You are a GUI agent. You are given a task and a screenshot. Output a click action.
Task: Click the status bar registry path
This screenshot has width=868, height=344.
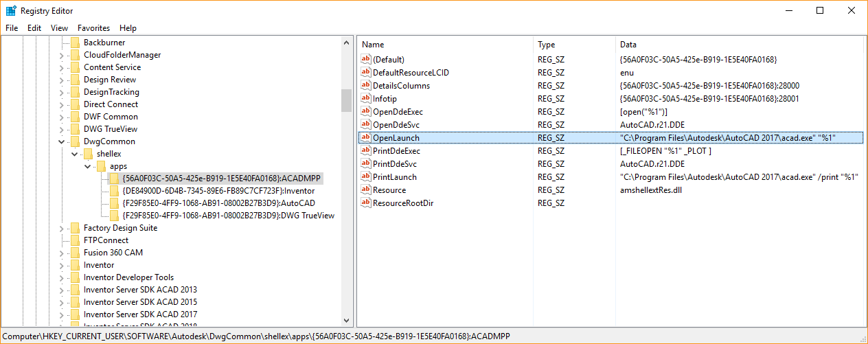[257, 337]
